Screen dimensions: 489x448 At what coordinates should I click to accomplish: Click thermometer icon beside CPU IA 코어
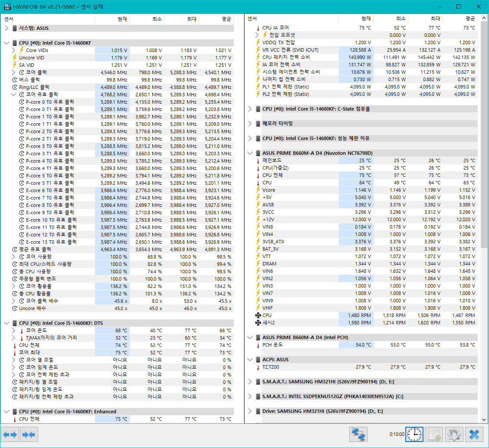coord(258,28)
